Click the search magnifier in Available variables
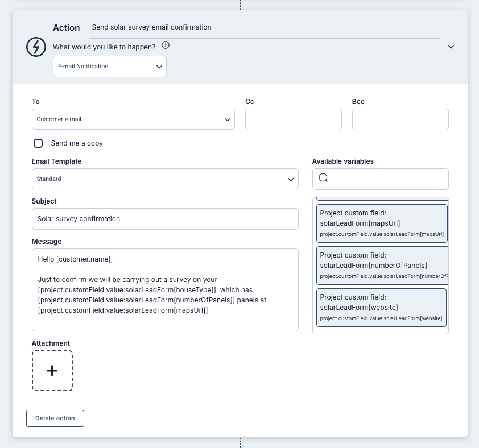 point(323,178)
